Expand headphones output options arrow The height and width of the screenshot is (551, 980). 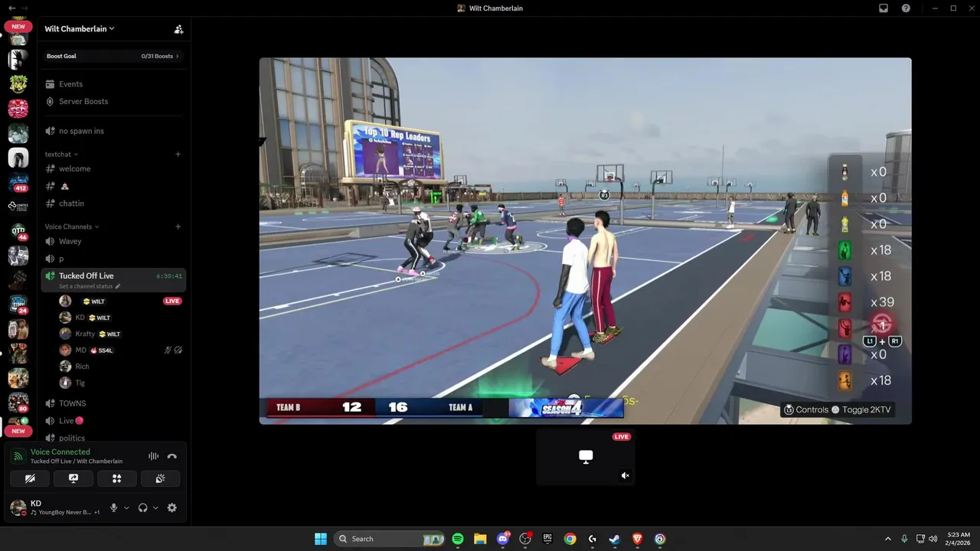[155, 507]
